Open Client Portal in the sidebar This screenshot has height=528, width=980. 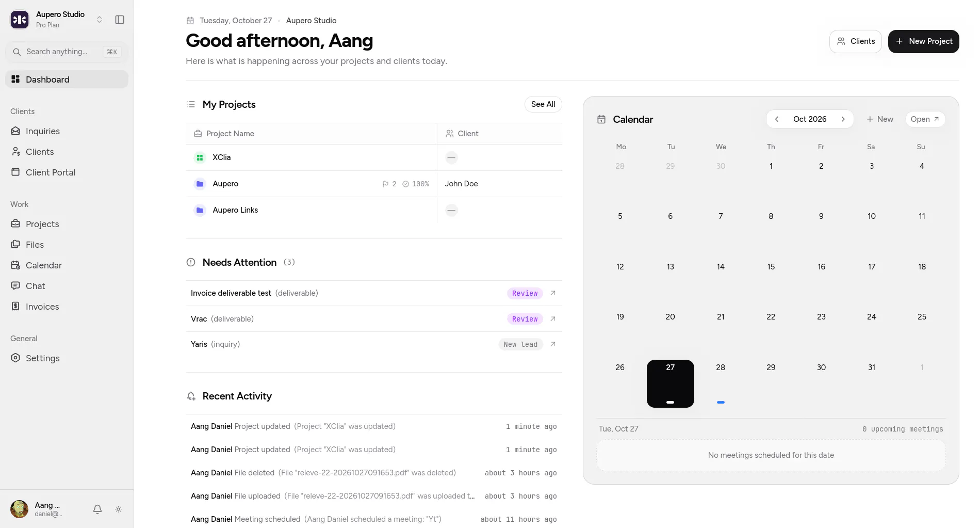coord(67,172)
